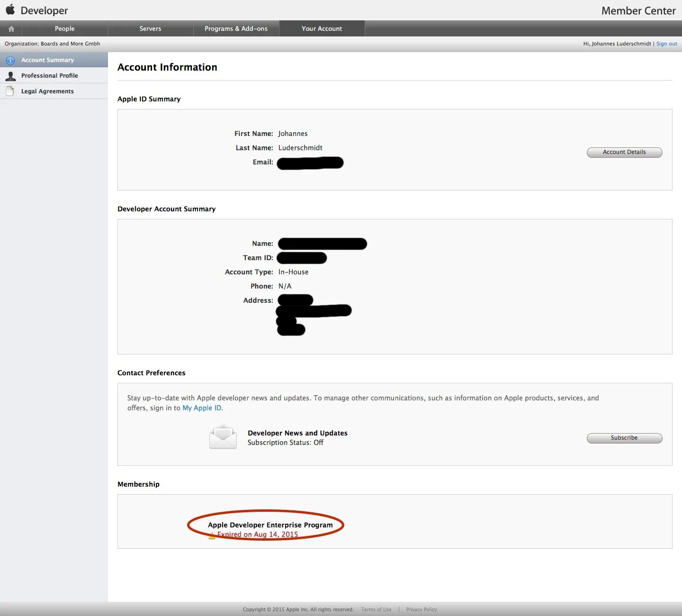Click the In-House account type value

pos(293,272)
